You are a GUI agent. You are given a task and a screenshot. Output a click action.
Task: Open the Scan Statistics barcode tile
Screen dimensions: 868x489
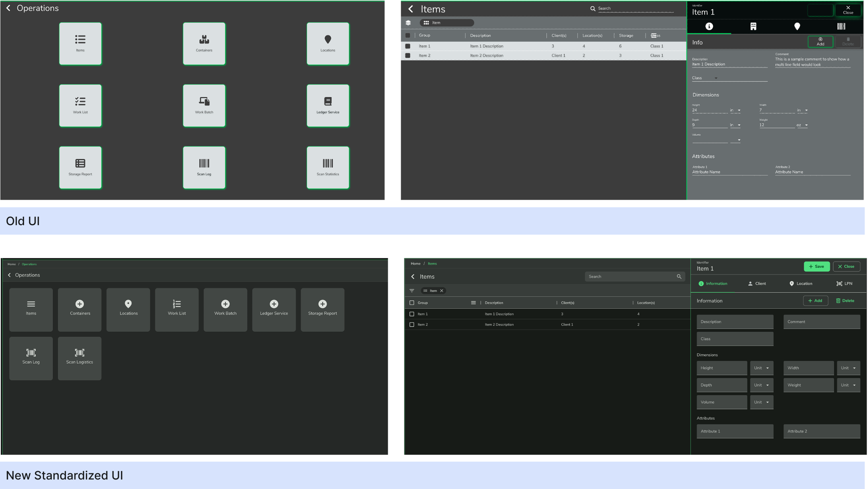(328, 168)
